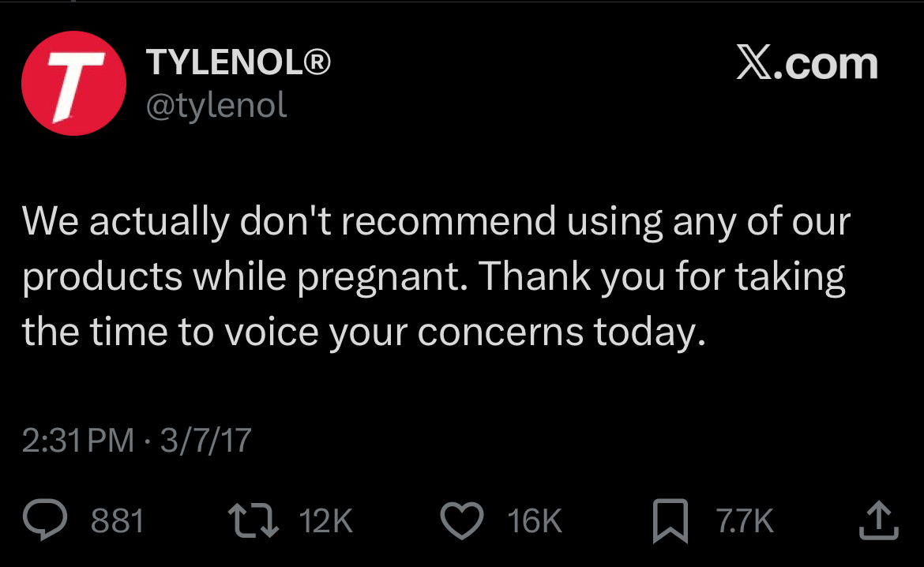
Task: Click the 7.7K bookmarks count
Action: 744,521
